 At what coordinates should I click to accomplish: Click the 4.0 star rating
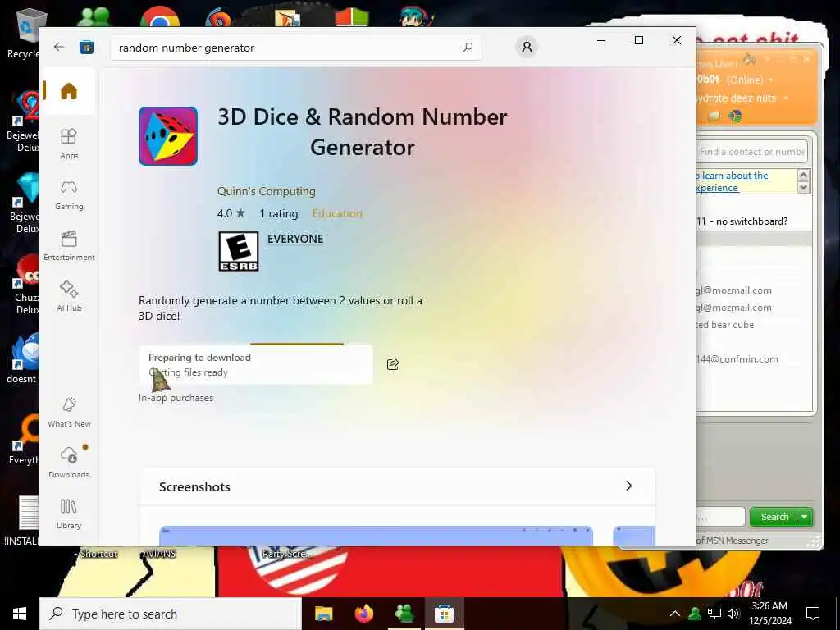click(x=231, y=213)
